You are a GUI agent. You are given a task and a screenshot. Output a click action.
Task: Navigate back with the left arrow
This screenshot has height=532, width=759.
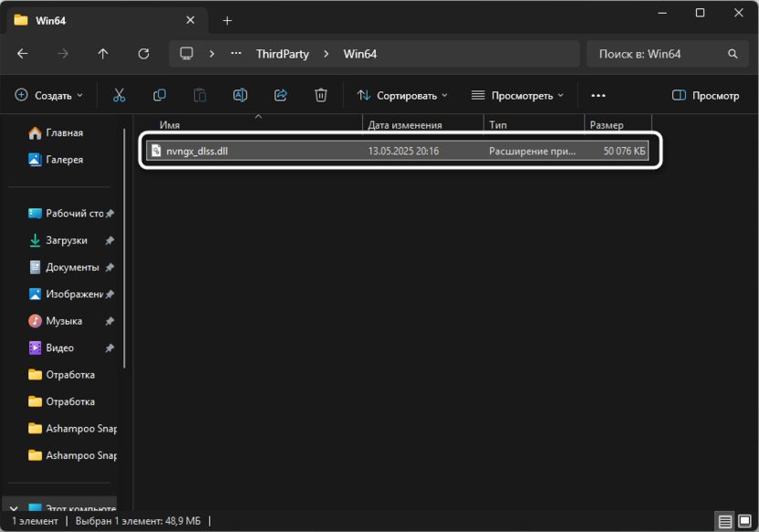point(23,54)
